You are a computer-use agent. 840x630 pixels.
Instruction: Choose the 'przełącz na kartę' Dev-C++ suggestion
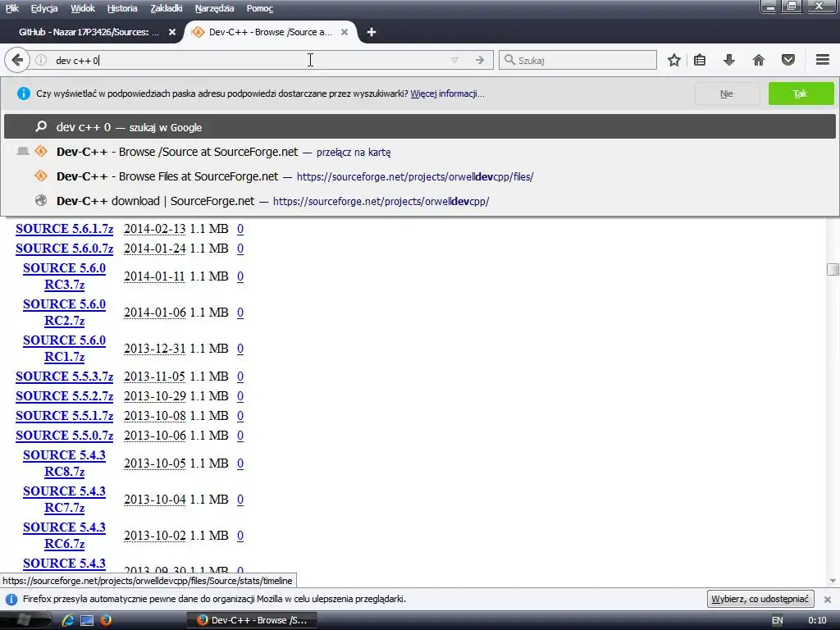pyautogui.click(x=420, y=152)
